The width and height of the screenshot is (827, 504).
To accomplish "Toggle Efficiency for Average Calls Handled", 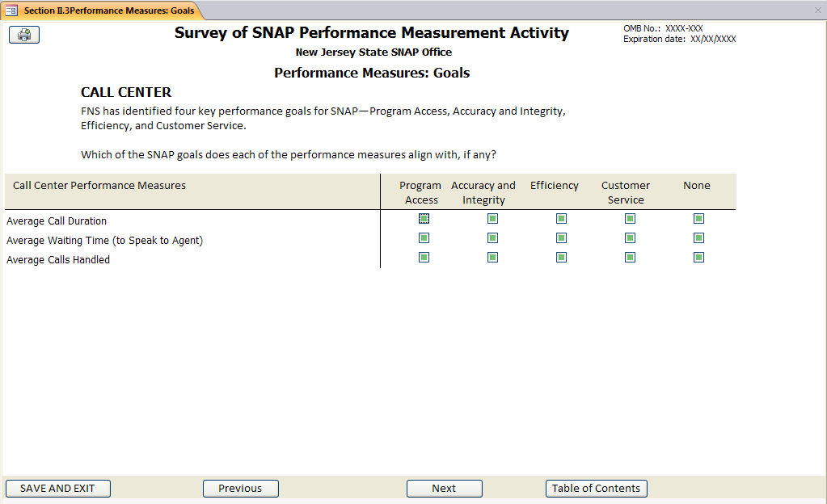I will [x=561, y=258].
